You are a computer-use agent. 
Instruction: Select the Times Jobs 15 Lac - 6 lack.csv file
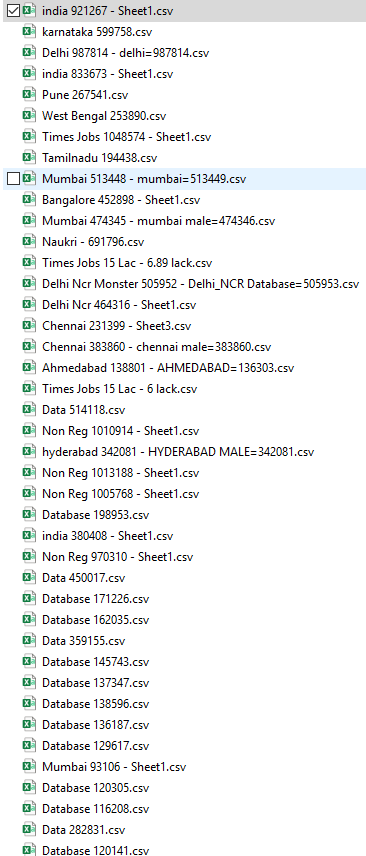(x=120, y=389)
